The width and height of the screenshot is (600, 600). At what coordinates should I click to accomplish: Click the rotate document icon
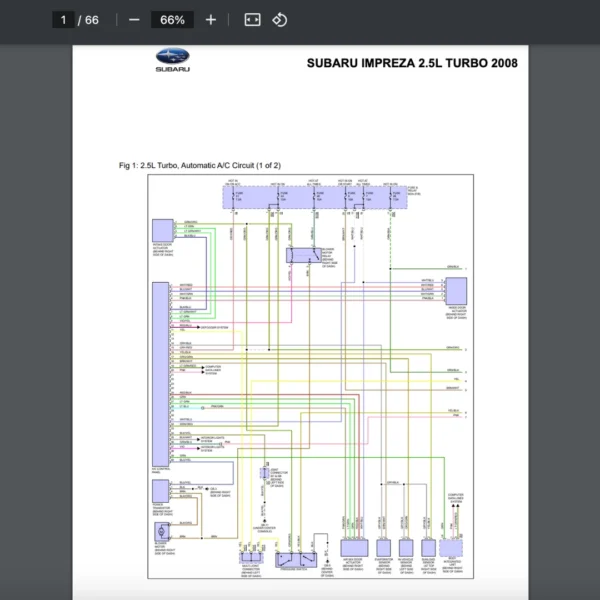pos(280,20)
